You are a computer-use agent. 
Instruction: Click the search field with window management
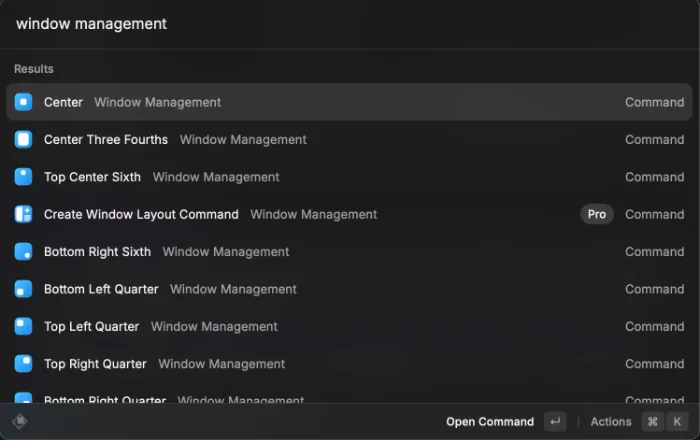pos(350,24)
